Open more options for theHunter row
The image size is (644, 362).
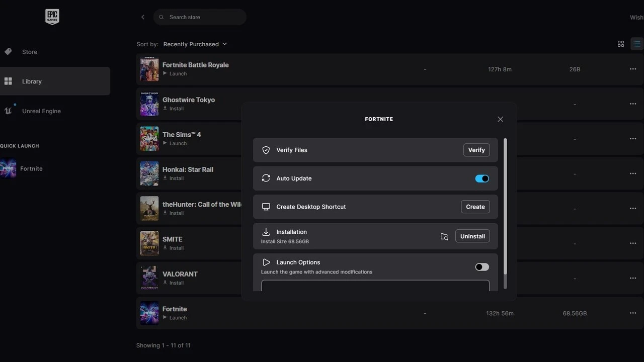[x=633, y=208]
